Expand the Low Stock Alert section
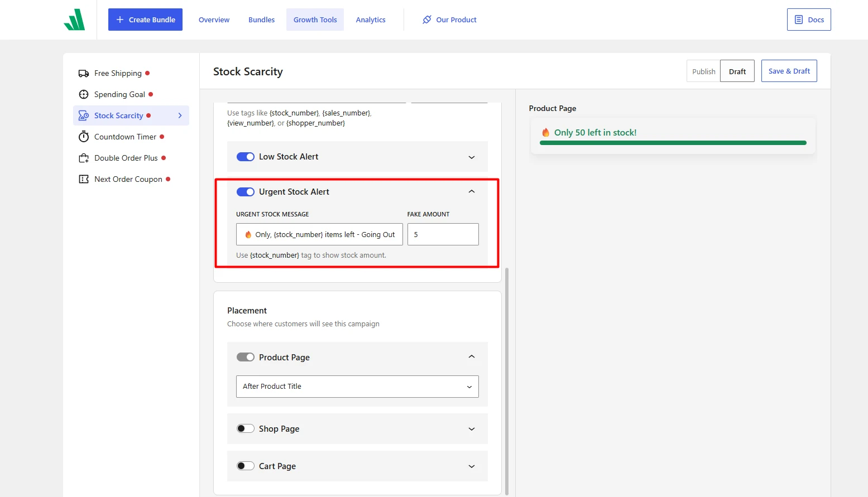This screenshot has width=868, height=497. click(472, 157)
